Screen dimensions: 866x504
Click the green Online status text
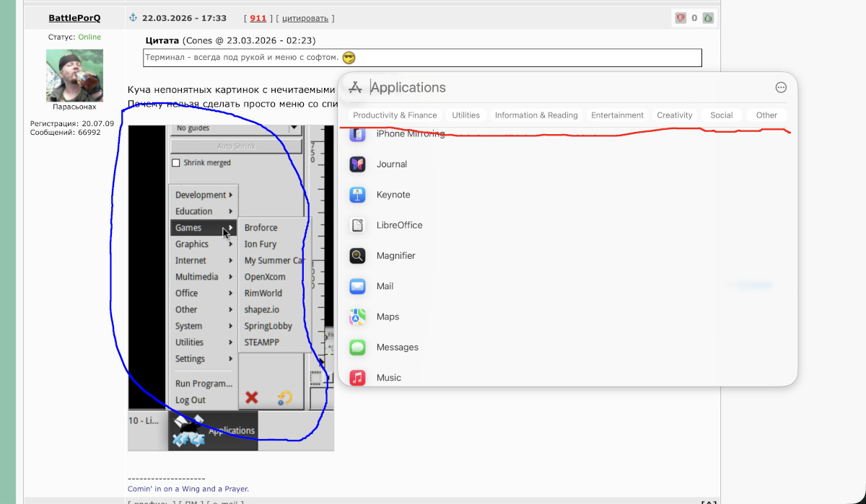click(x=89, y=37)
